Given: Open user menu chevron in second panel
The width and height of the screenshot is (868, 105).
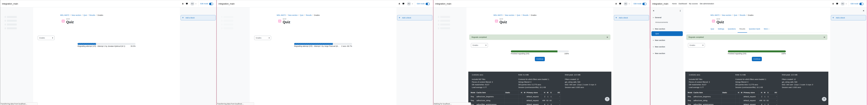Looking at the screenshot, I should pos(412,4).
